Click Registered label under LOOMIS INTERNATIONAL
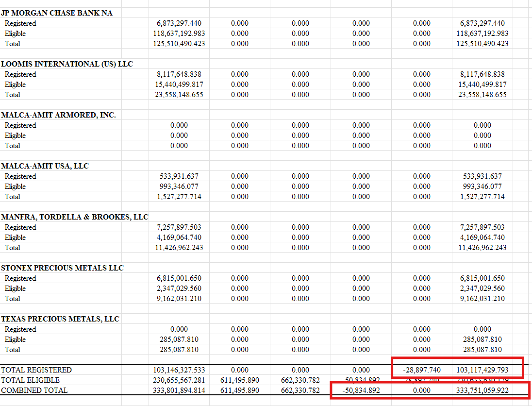 tap(20, 74)
